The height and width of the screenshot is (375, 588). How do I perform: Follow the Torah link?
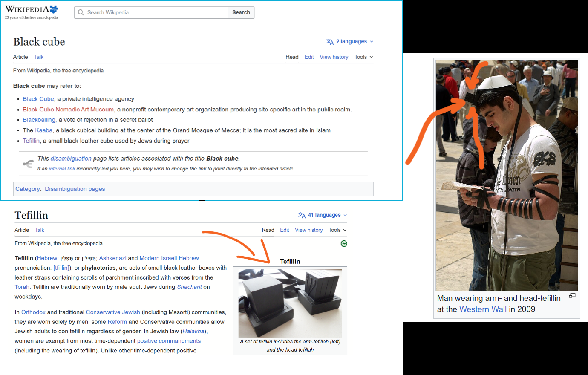22,287
